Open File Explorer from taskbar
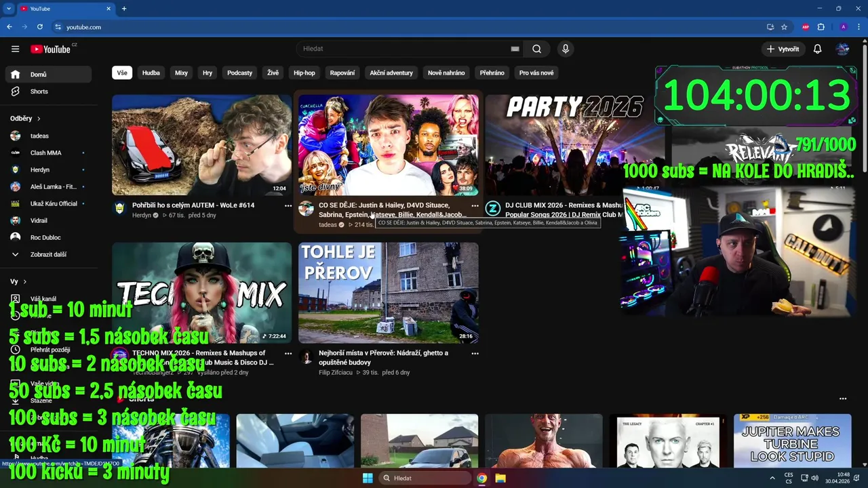This screenshot has height=488, width=868. point(500,478)
